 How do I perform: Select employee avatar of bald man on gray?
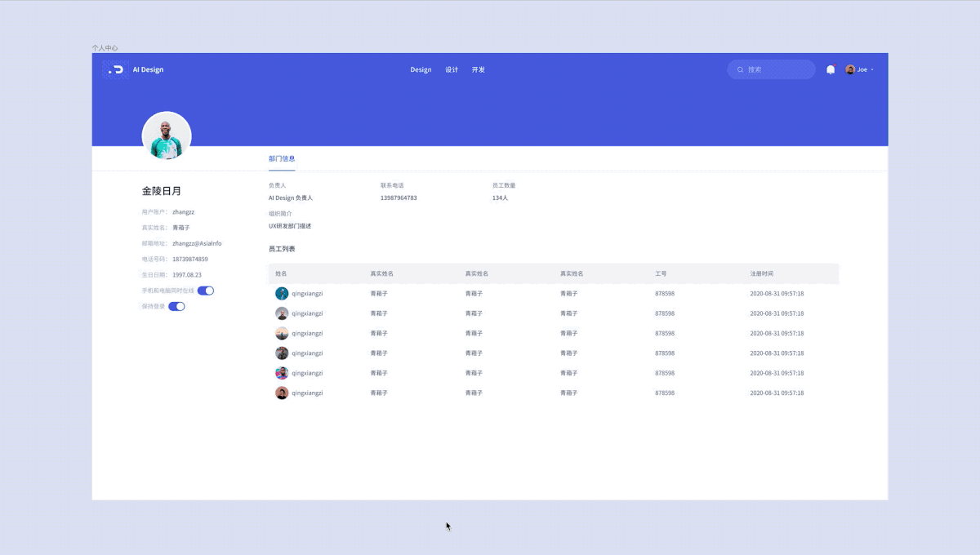coord(282,313)
